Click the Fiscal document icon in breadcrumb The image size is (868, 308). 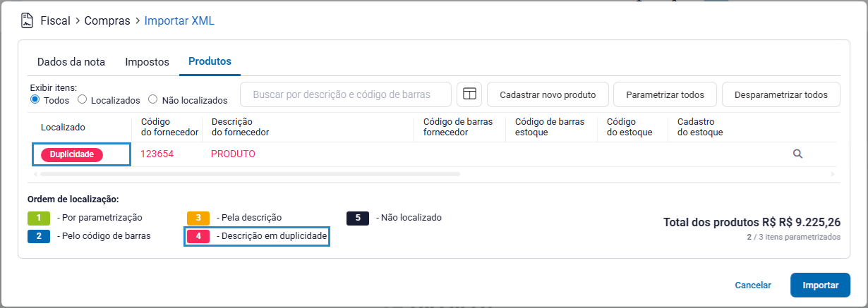(27, 20)
